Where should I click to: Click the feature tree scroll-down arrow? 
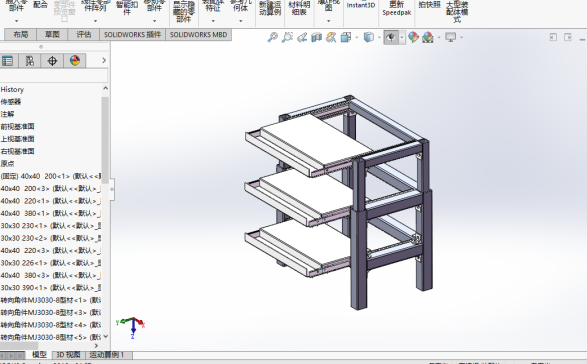click(x=105, y=337)
